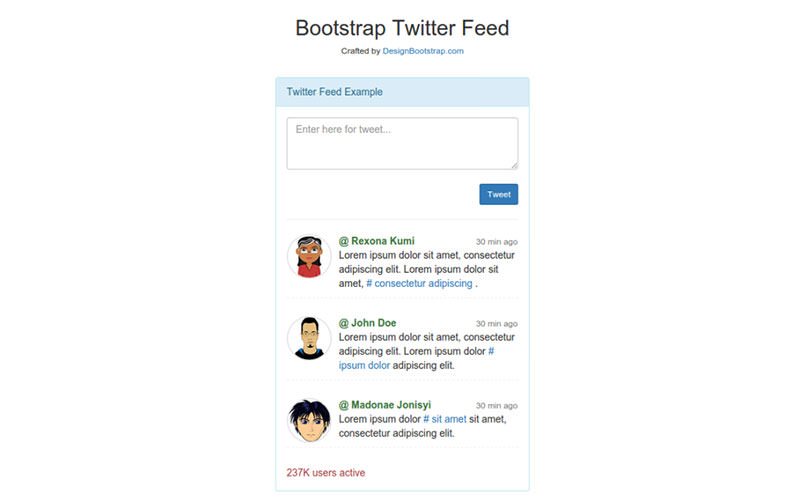Click Rexona Kumi's avatar image
This screenshot has width=800, height=501.
click(x=309, y=256)
